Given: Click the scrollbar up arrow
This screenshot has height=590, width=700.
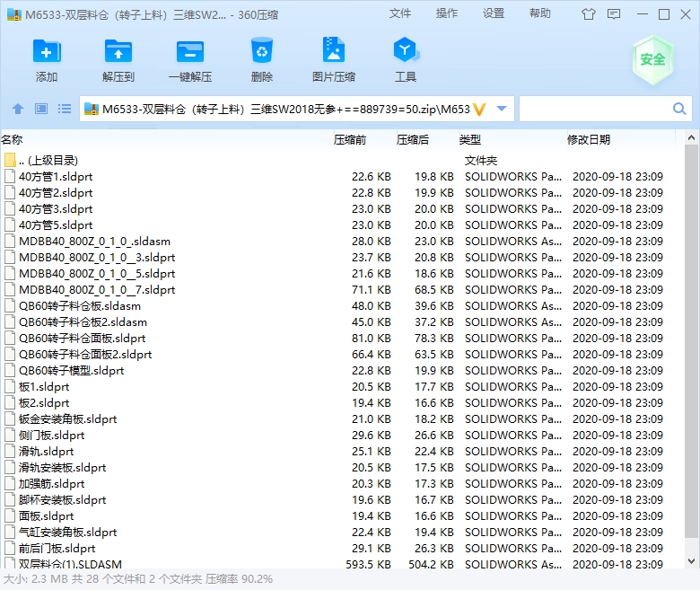Looking at the screenshot, I should point(692,138).
